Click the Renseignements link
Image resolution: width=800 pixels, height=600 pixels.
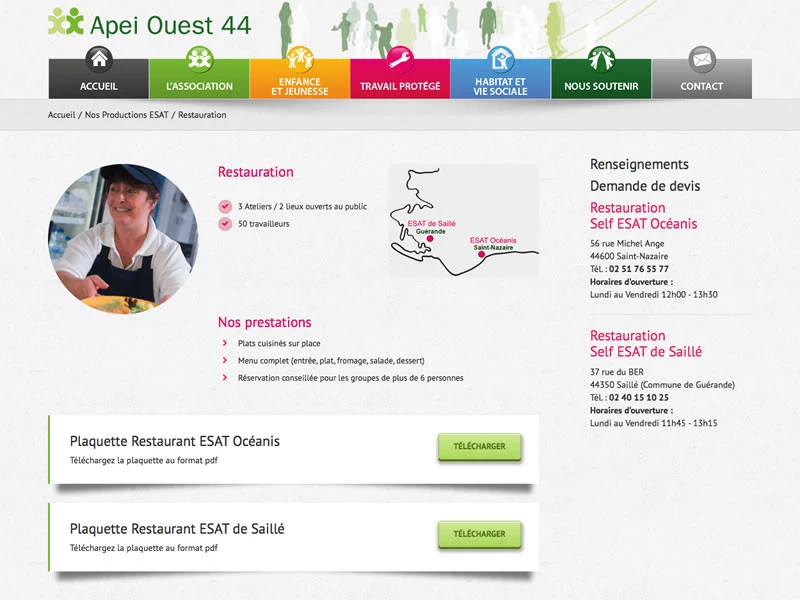tap(639, 164)
